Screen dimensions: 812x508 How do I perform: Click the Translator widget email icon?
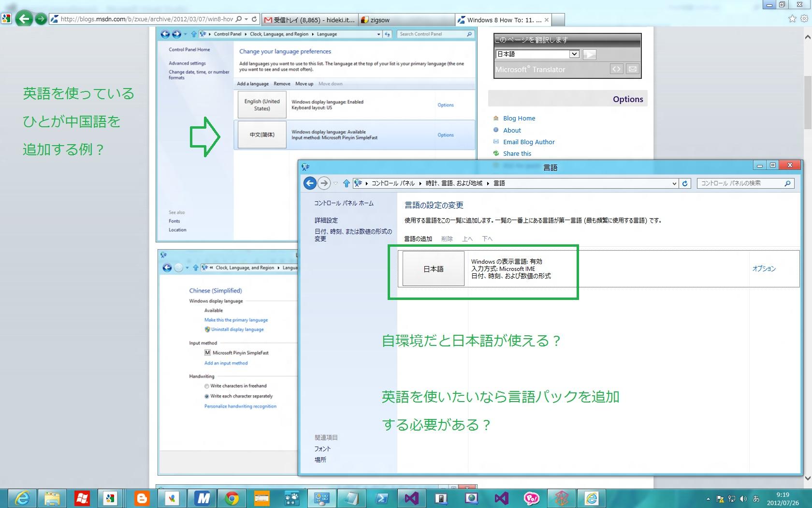(632, 69)
